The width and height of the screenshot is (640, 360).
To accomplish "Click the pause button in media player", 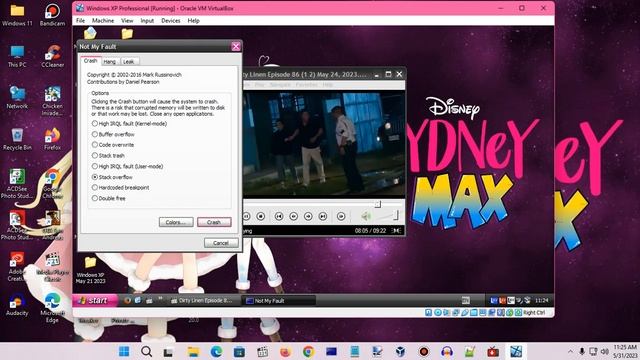I will [246, 216].
